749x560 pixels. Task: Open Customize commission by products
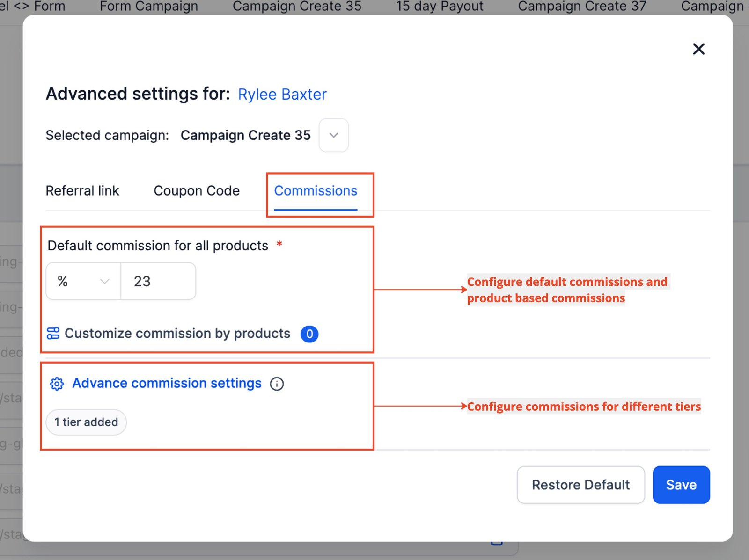pos(177,334)
